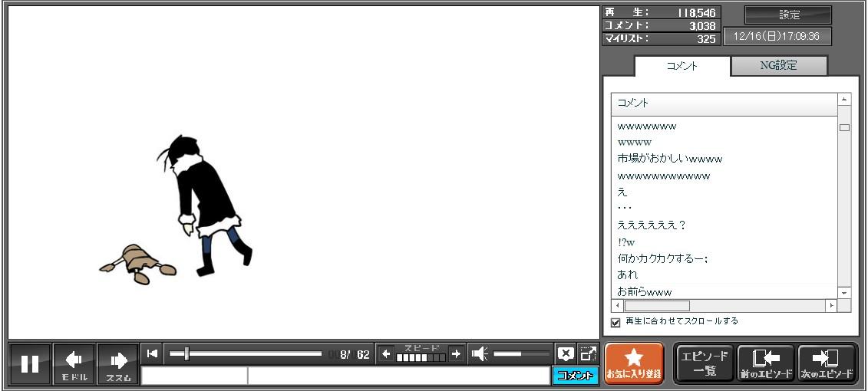
Task: Add to favorites with the star button
Action: tap(634, 363)
